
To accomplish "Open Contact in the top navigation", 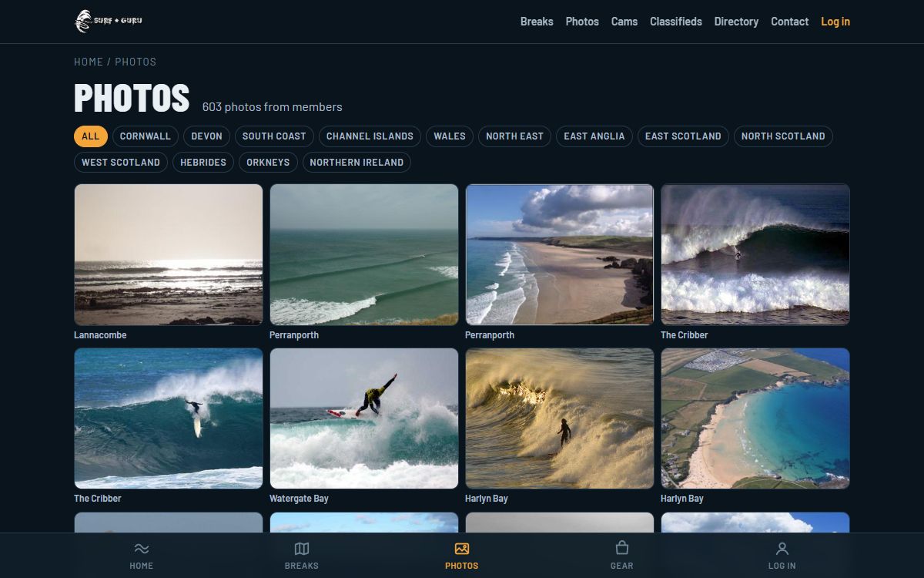I will click(x=790, y=22).
